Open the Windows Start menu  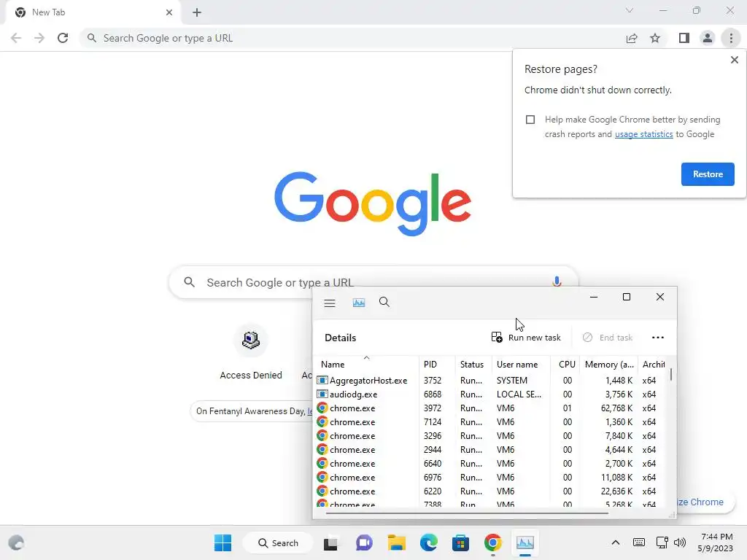(222, 542)
